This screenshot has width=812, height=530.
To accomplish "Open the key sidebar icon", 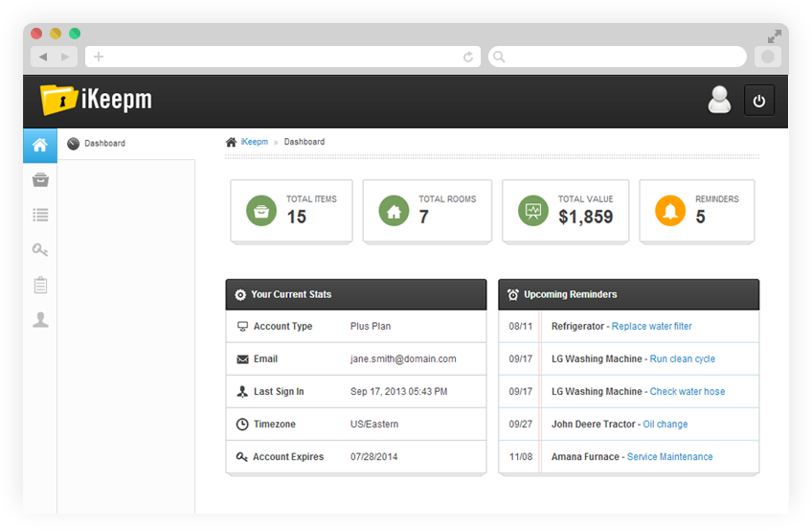I will tap(40, 250).
